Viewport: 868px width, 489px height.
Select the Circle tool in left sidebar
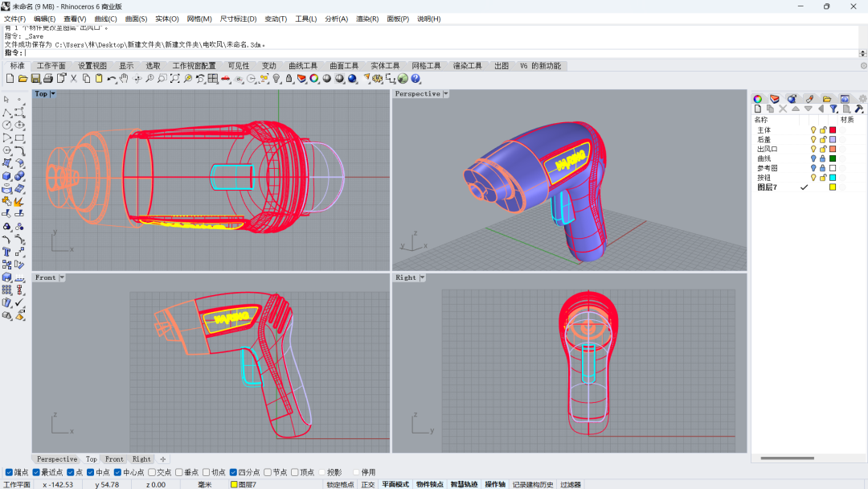[6, 125]
